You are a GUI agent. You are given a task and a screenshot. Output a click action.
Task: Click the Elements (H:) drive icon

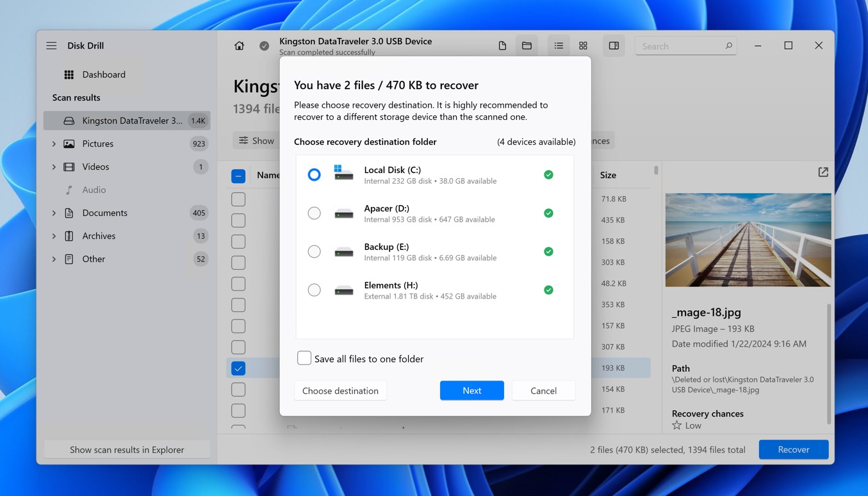[x=343, y=290]
